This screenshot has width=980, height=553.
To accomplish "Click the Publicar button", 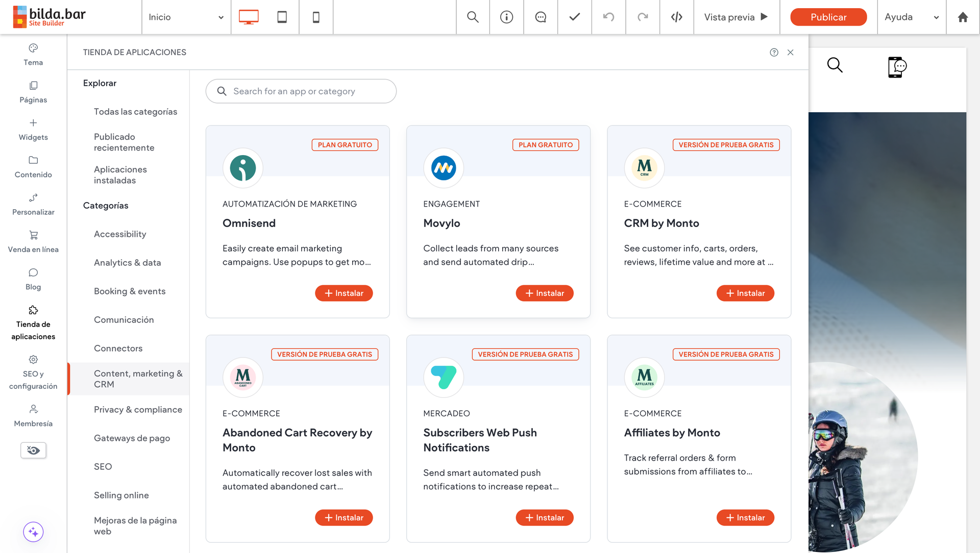I will pyautogui.click(x=828, y=17).
